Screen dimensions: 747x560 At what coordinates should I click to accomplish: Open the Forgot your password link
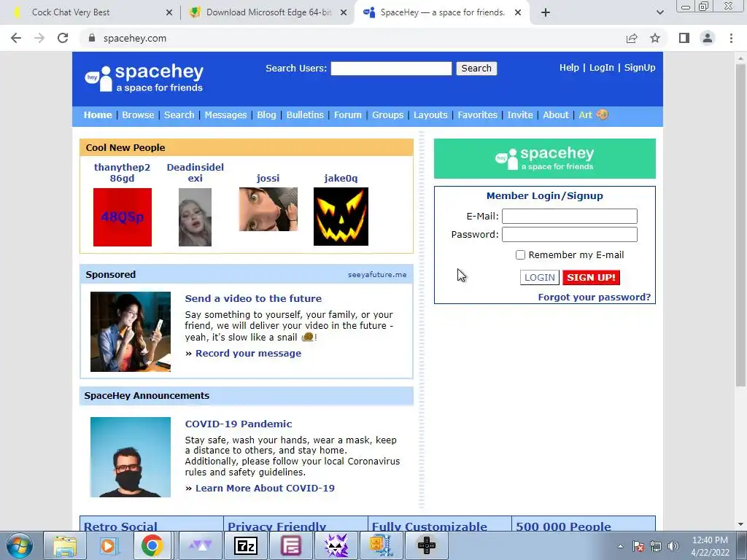594,297
